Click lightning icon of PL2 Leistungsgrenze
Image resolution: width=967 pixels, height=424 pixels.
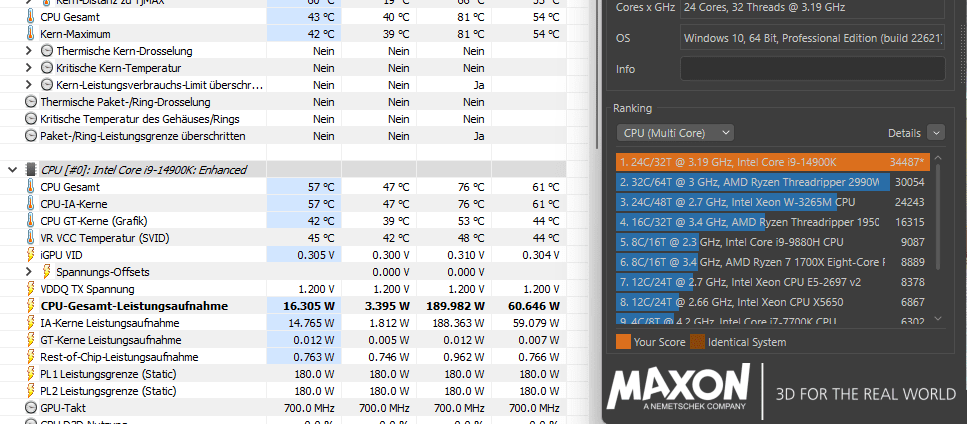point(31,391)
